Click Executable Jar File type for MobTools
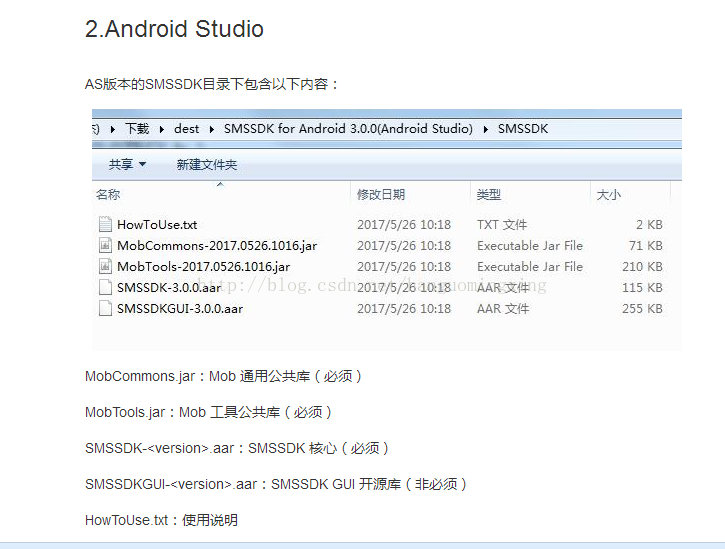 (x=530, y=266)
